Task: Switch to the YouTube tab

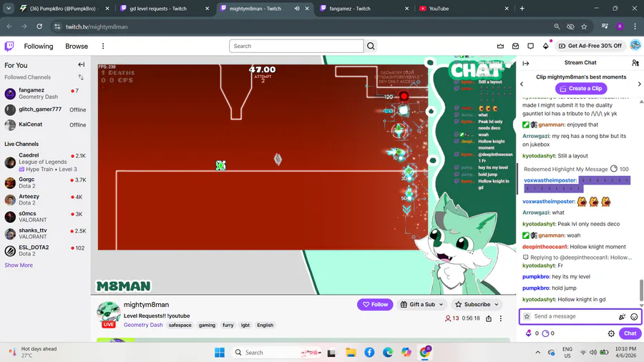Action: 464,8
